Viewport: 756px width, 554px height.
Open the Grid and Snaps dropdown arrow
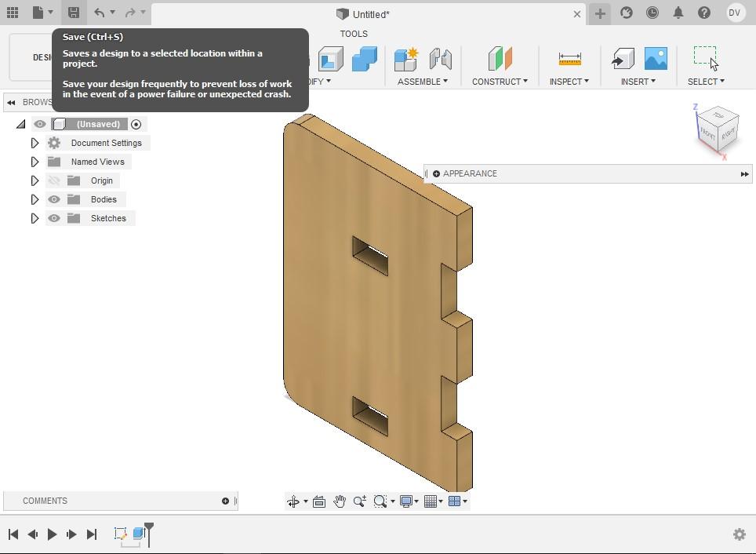441,501
